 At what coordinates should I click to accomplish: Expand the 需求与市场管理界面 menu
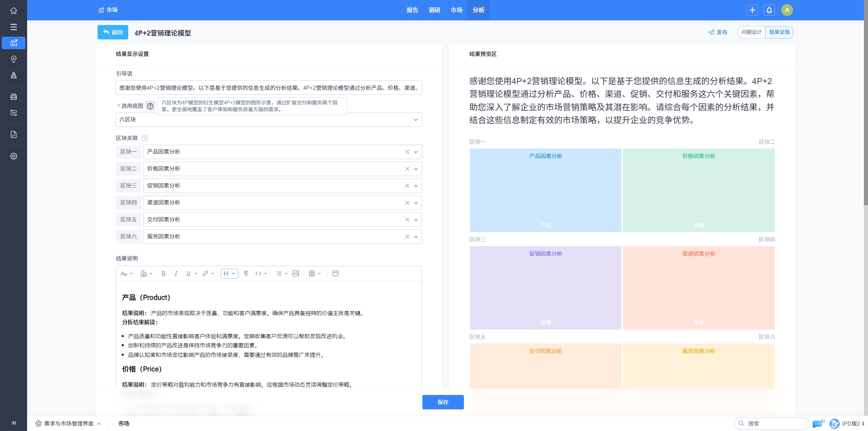68,424
